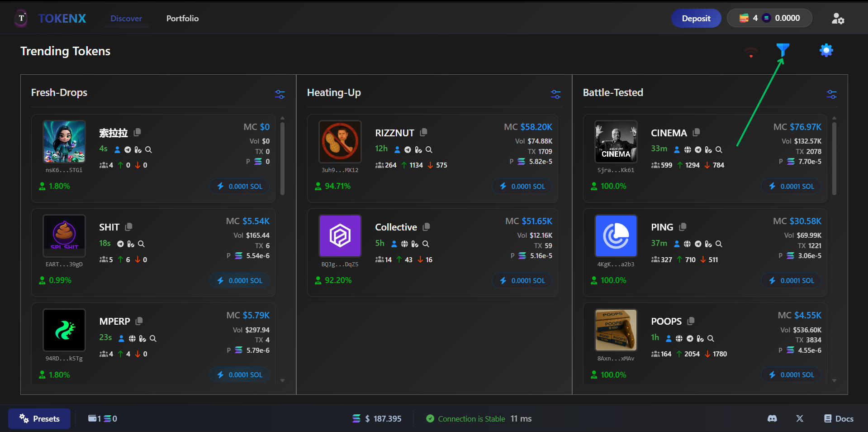Click the connection signal strength icon

750,51
